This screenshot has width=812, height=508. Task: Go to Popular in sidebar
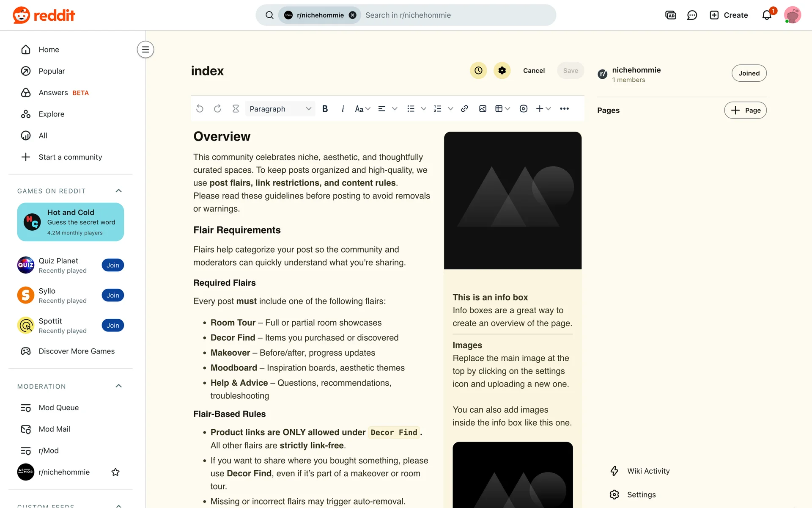pos(52,71)
